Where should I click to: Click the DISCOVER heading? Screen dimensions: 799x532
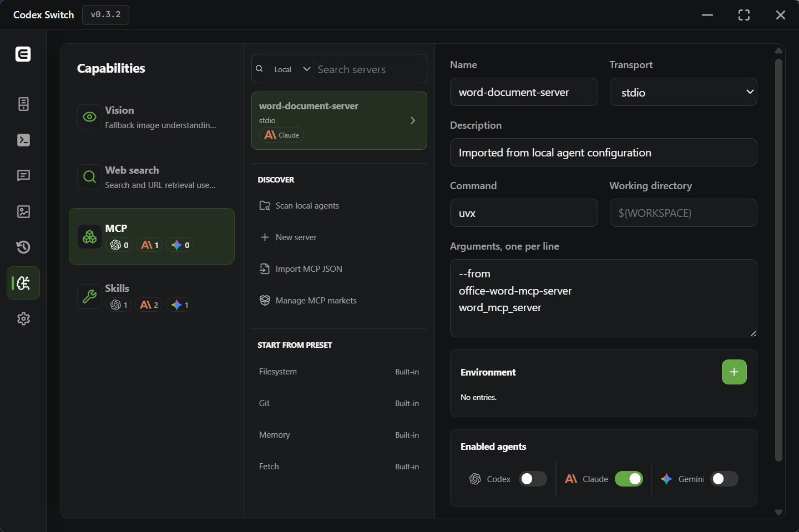point(276,180)
